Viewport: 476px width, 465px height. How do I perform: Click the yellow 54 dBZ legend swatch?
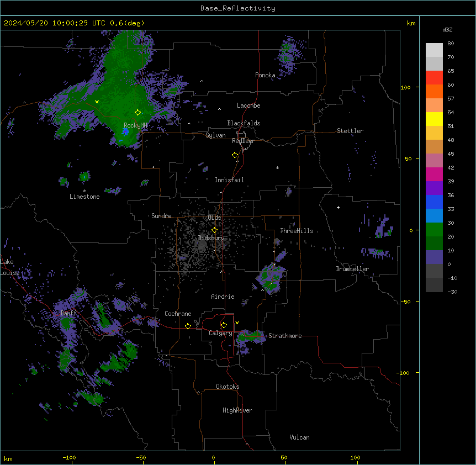coord(434,119)
